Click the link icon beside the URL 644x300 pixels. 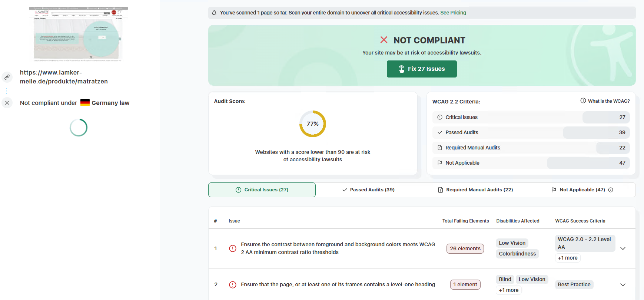pos(7,77)
